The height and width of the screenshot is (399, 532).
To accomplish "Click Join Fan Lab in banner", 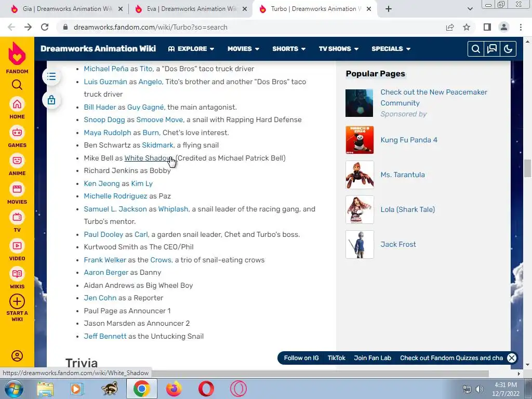I will [373, 358].
